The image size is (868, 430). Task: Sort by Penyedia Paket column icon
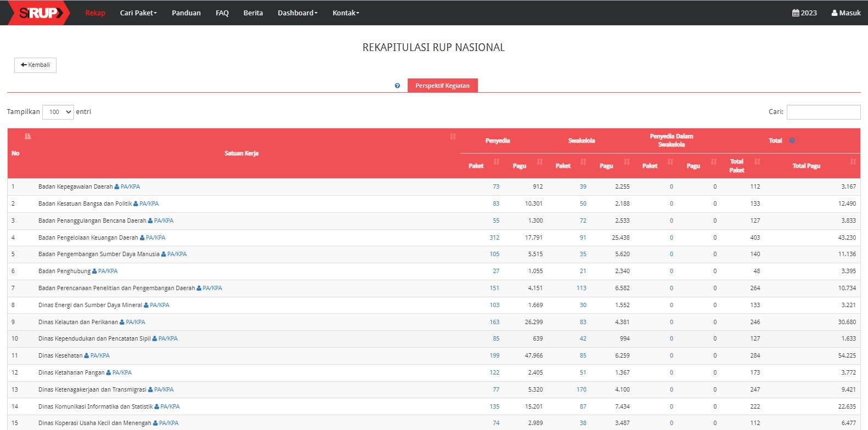coord(497,161)
